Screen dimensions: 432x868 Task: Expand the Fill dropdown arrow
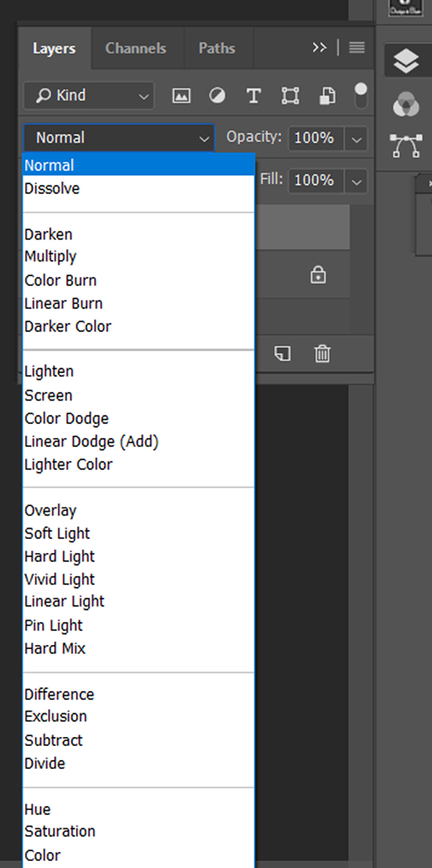click(357, 181)
